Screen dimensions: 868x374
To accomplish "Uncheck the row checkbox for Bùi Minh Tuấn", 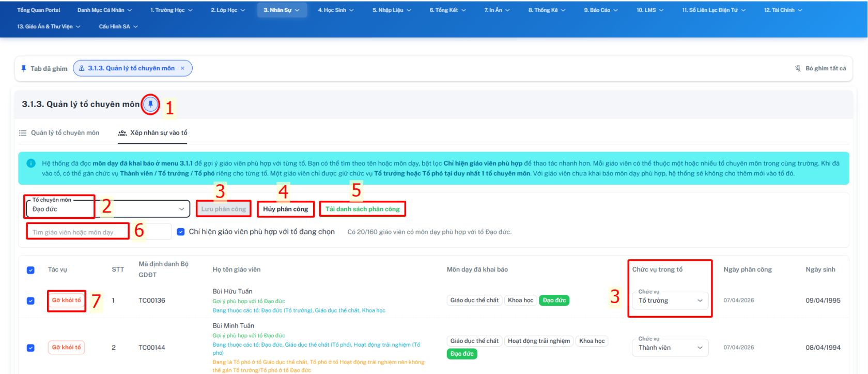I will point(30,348).
